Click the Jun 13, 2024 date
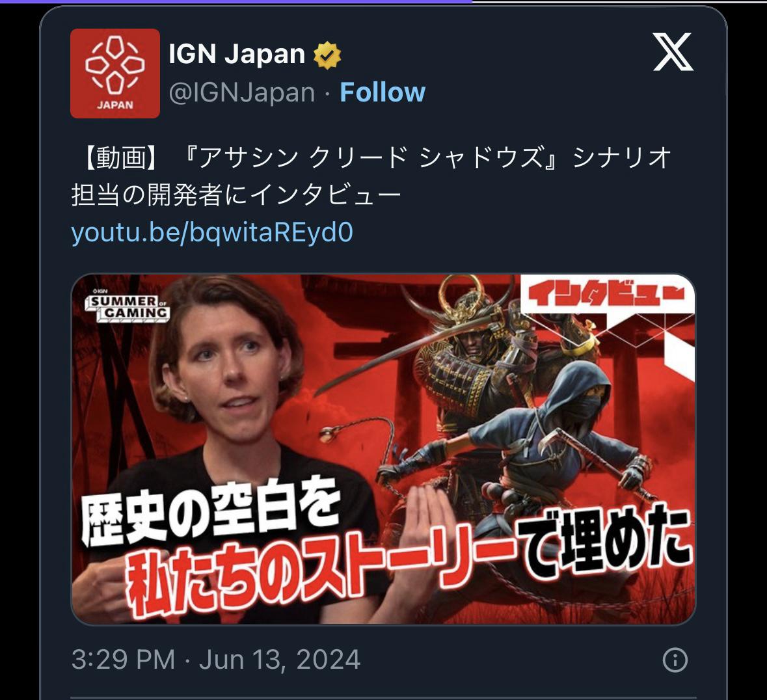 click(280, 660)
